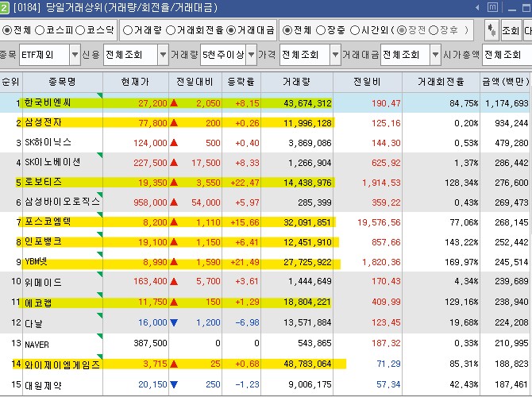Viewport: 532px width, 397px height.
Task: Select the 로보티즈 stock name
Action: tap(43, 182)
